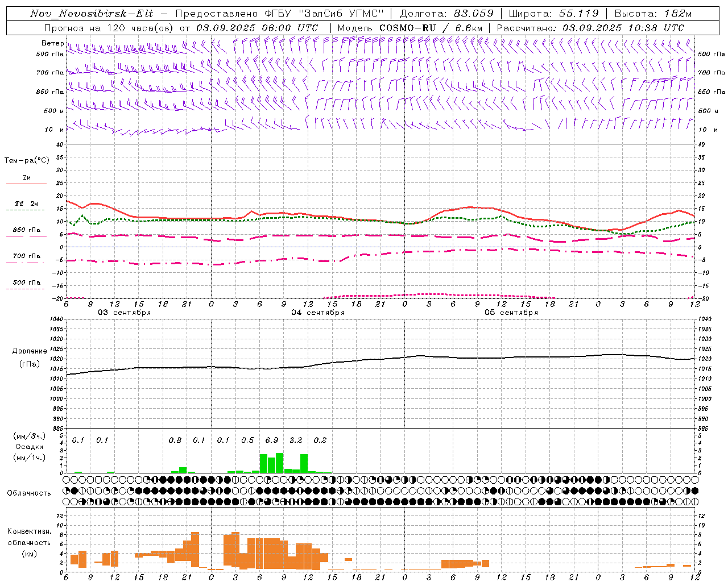Select the "700 гПа" temperature legend label
Screen dimensions: 728x582
pyautogui.click(x=27, y=256)
